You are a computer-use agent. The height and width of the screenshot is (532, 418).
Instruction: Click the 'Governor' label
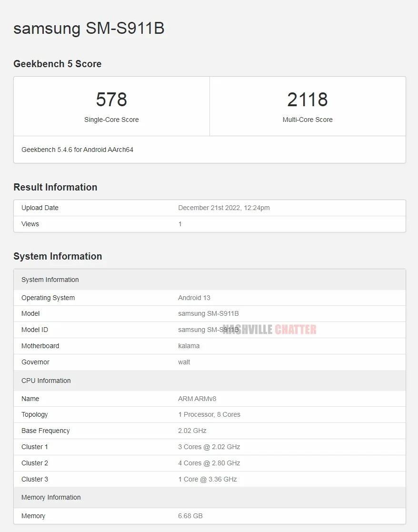pyautogui.click(x=35, y=362)
